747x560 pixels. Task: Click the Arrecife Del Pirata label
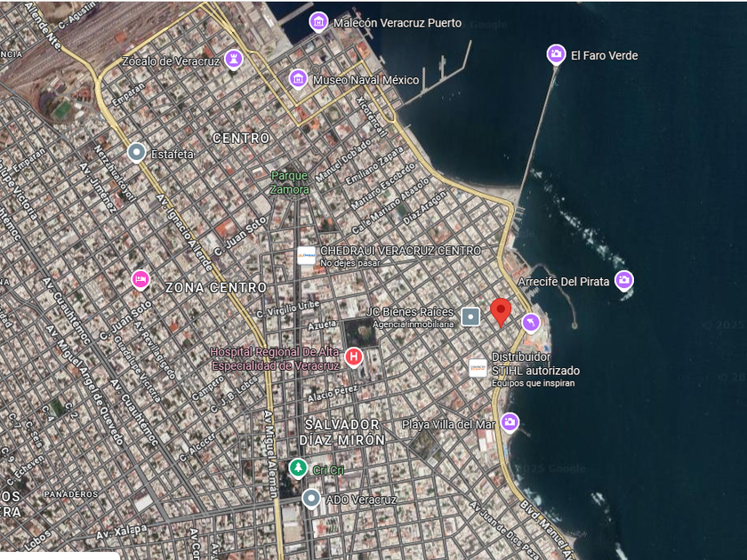[x=564, y=282]
